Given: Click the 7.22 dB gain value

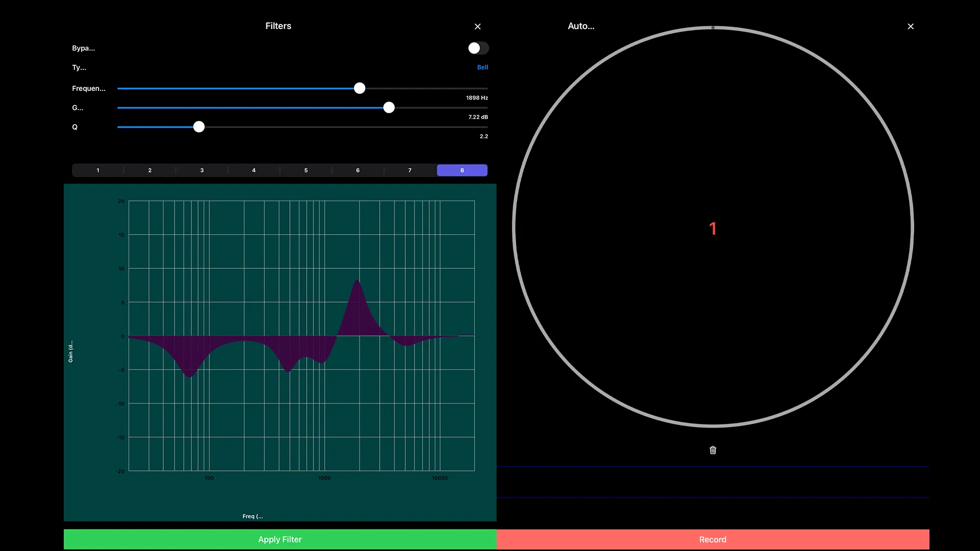Looking at the screenshot, I should click(x=478, y=117).
